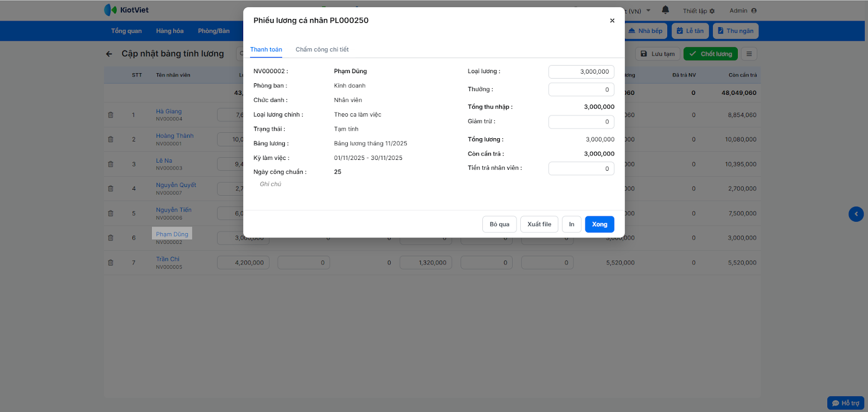Edit the 1,320,000 field in Trần Chi's row
Screen dimensions: 868x412
[426, 263]
